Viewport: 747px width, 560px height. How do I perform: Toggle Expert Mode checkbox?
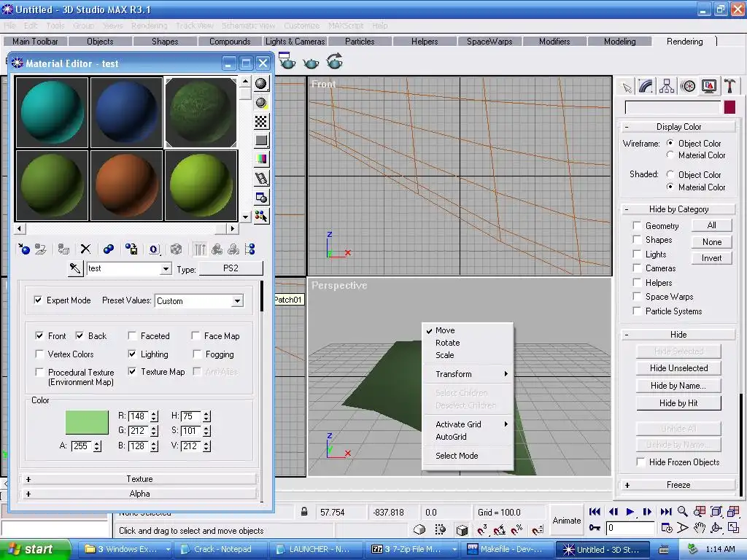point(38,300)
